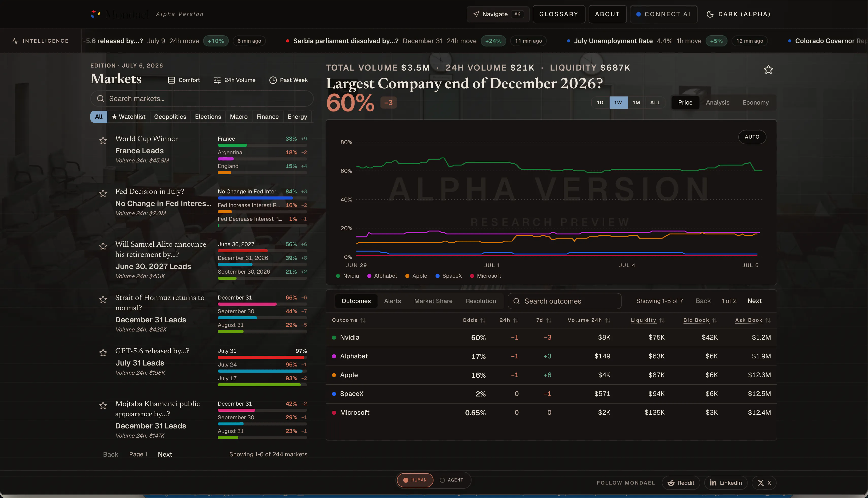Sort outcomes by Volume 24h column
This screenshot has width=868, height=498.
(x=589, y=320)
